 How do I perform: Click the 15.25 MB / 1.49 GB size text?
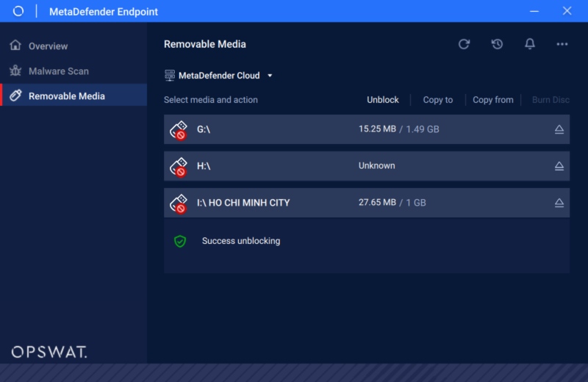click(398, 129)
